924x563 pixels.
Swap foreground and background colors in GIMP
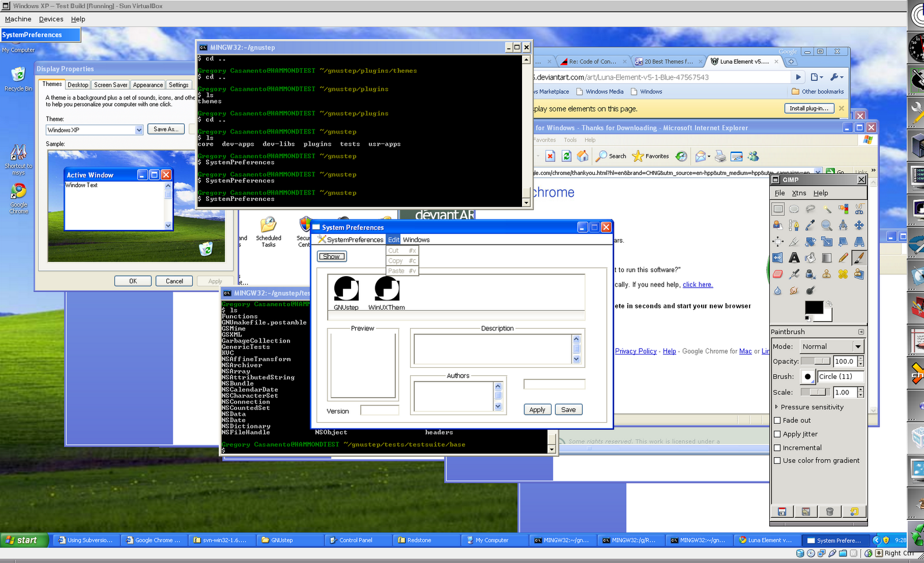click(830, 304)
